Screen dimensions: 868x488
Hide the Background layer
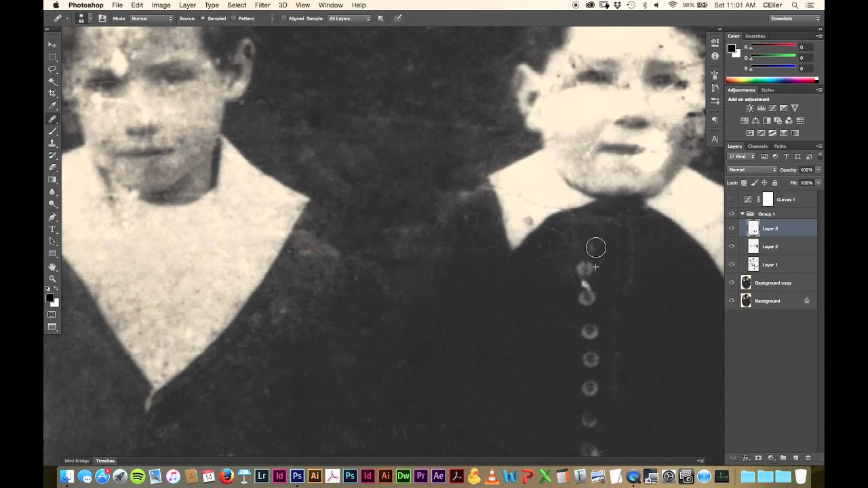[x=731, y=301]
